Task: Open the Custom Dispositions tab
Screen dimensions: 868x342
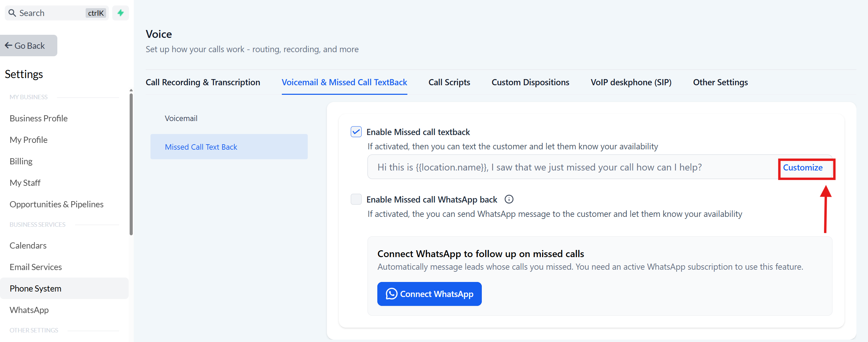Action: [x=530, y=82]
